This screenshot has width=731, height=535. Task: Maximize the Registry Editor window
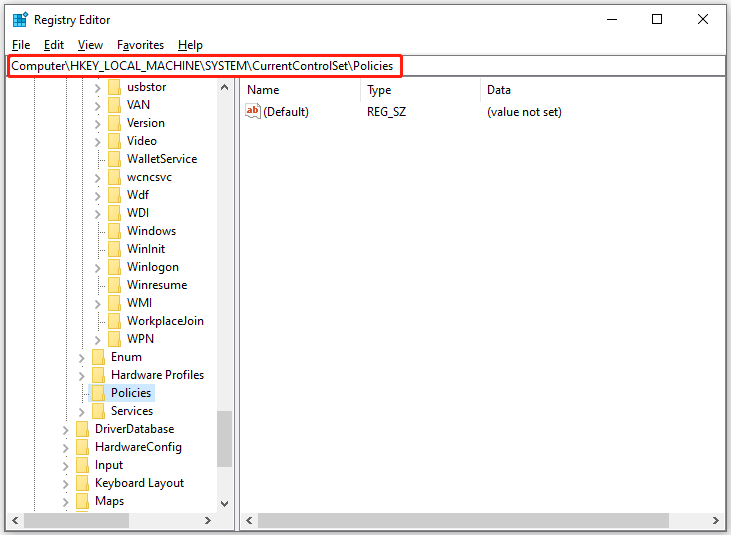[x=657, y=19]
